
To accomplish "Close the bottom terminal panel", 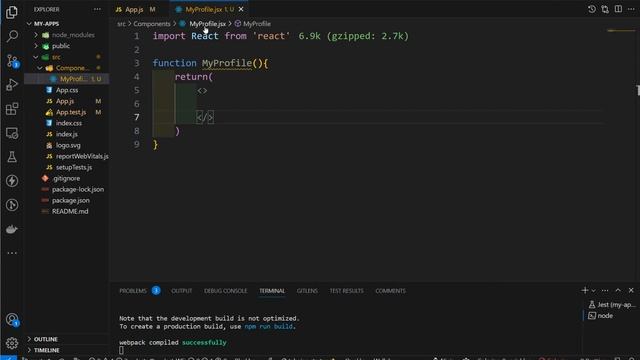I will 631,290.
